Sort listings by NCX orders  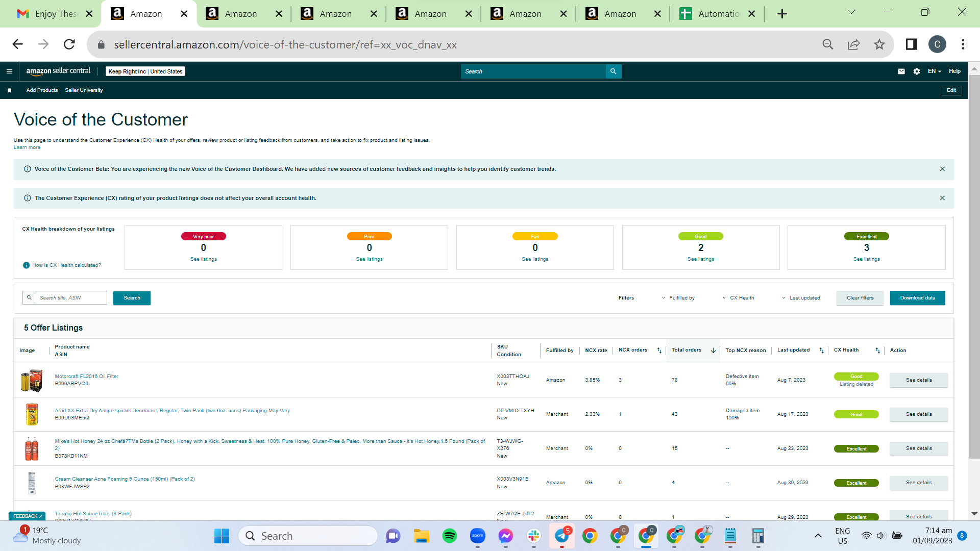pos(659,350)
